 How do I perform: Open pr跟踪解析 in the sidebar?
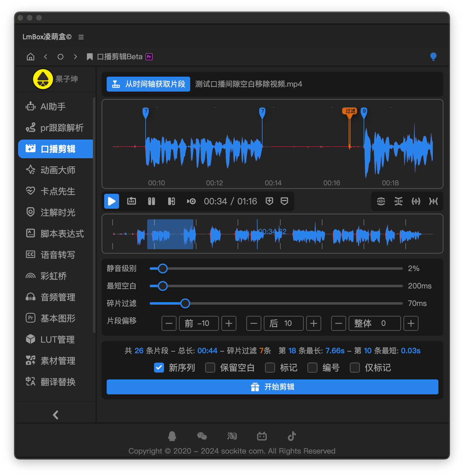pos(56,128)
